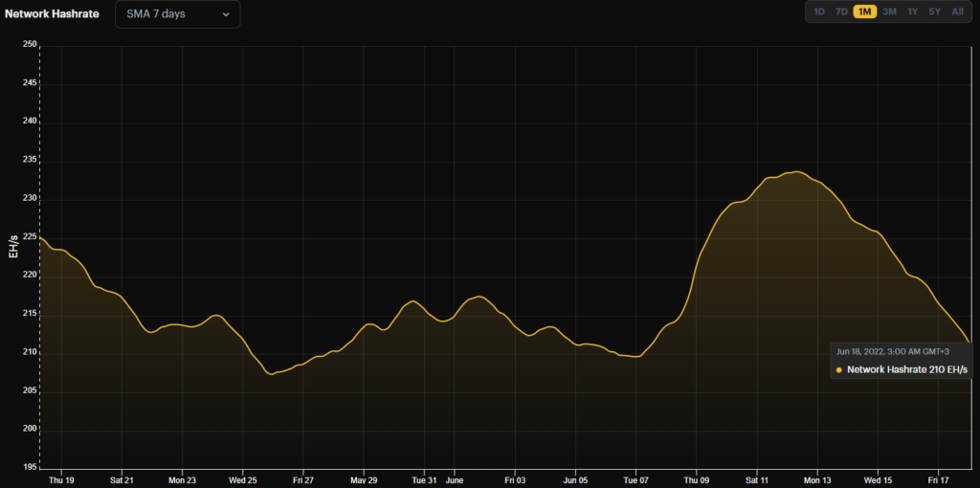This screenshot has height=488, width=980.
Task: Click the EH/s vertical axis label
Action: (x=13, y=246)
